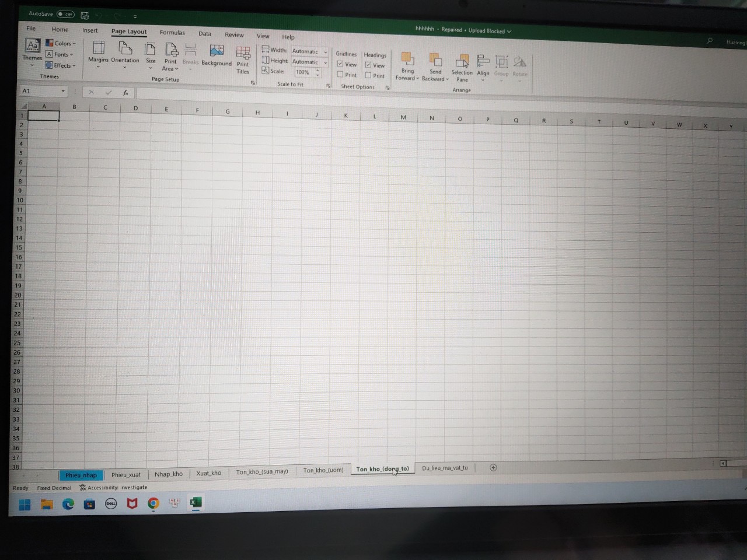
Task: Select row header 15
Action: 19,247
